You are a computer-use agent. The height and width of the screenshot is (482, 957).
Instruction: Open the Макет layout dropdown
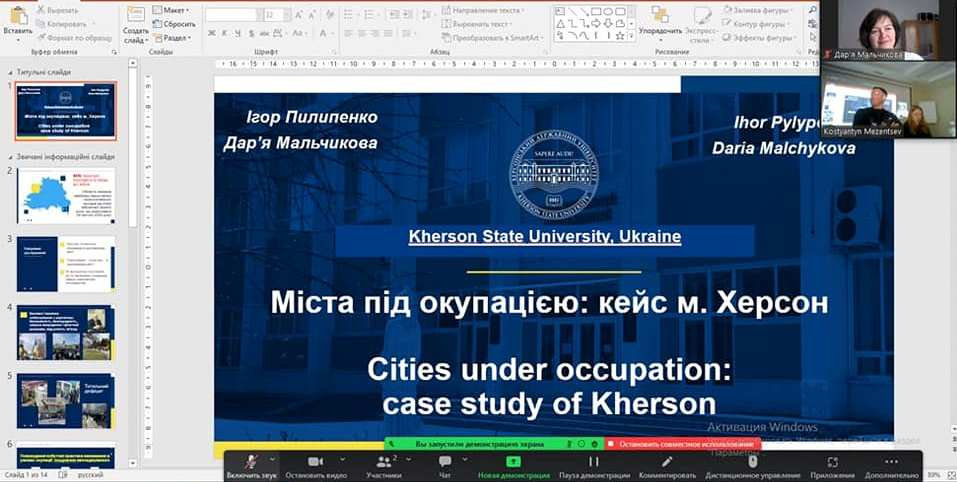point(171,10)
